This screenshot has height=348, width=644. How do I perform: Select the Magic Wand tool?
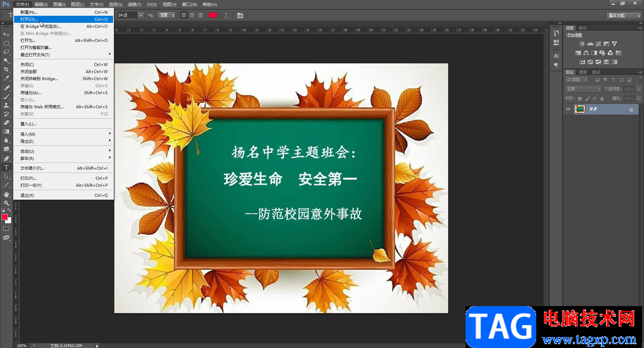pos(6,61)
